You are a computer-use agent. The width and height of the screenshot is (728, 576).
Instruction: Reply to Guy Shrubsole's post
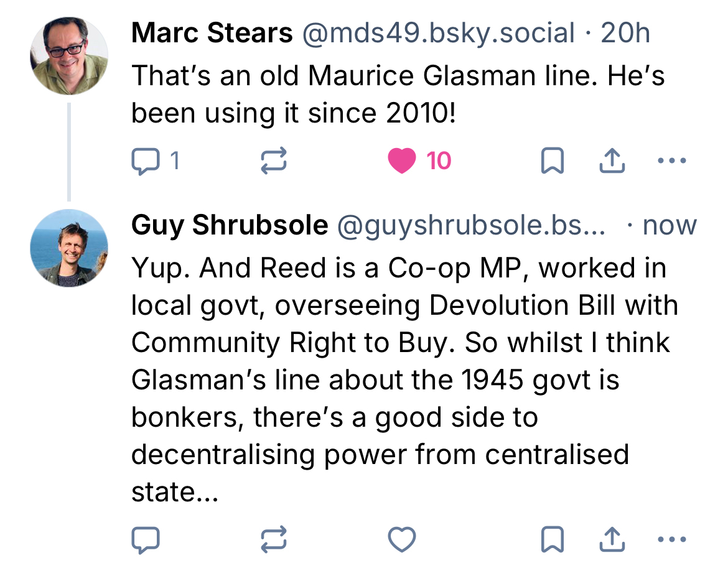point(146,539)
